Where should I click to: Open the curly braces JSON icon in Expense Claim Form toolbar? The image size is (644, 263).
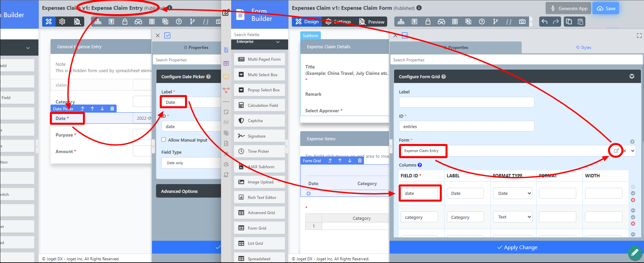pos(509,22)
